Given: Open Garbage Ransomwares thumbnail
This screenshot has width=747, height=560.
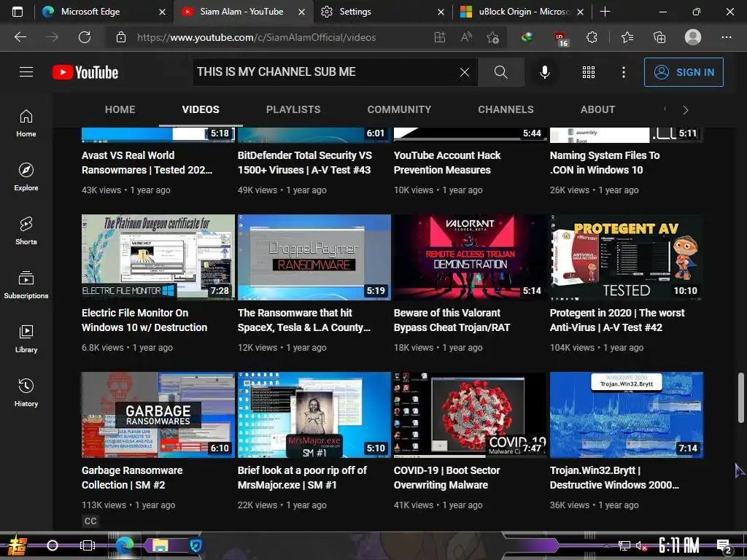Looking at the screenshot, I should click(158, 415).
